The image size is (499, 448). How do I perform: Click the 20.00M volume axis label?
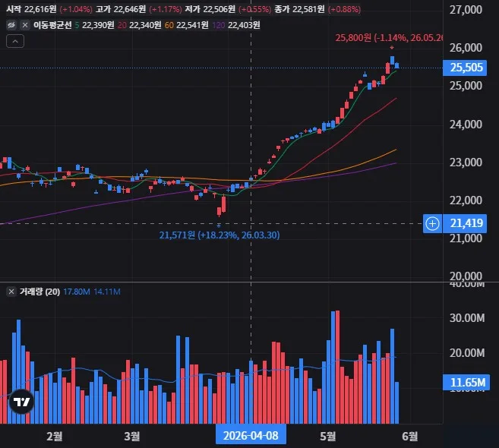pos(467,353)
